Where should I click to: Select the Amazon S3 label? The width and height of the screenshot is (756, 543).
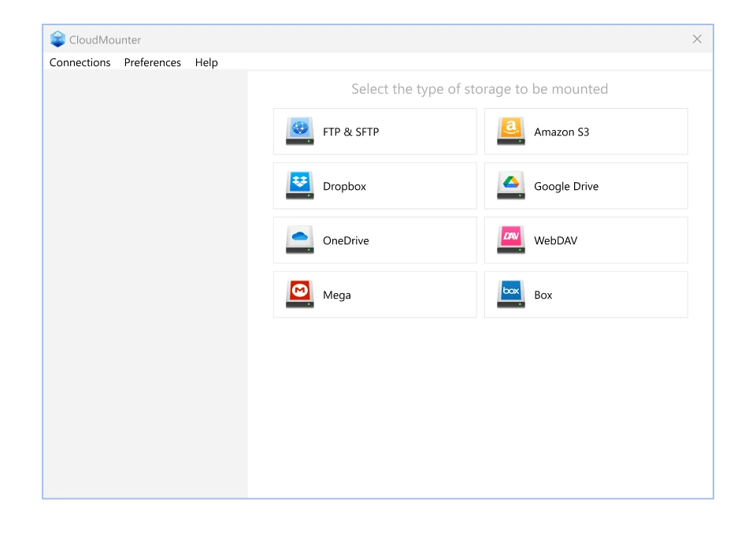561,132
